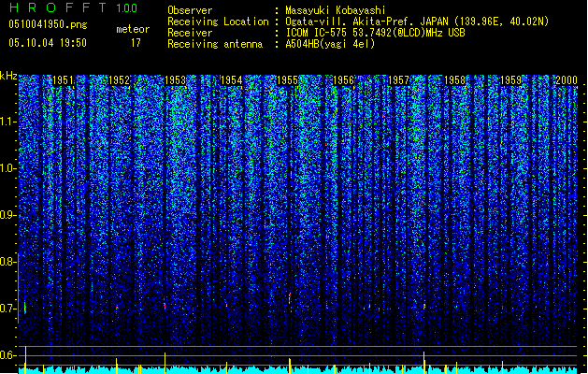Click the meteor count value 17

click(x=136, y=43)
